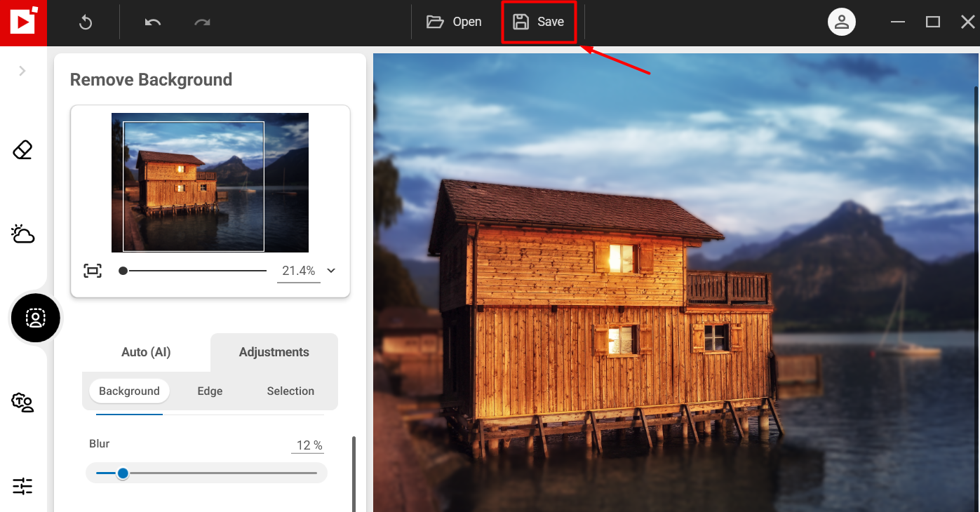Select the Background sub-tab

click(129, 391)
